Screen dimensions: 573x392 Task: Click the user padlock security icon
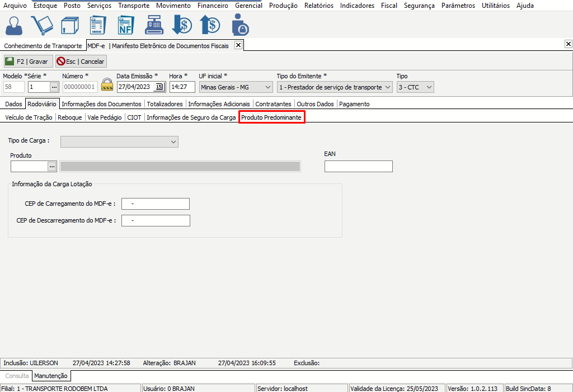point(239,25)
